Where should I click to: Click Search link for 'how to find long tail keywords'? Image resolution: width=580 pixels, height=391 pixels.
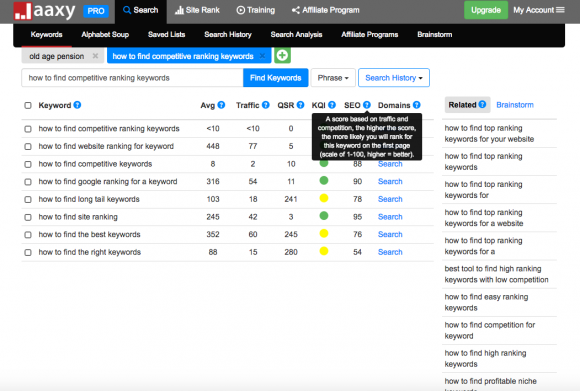[x=390, y=199]
